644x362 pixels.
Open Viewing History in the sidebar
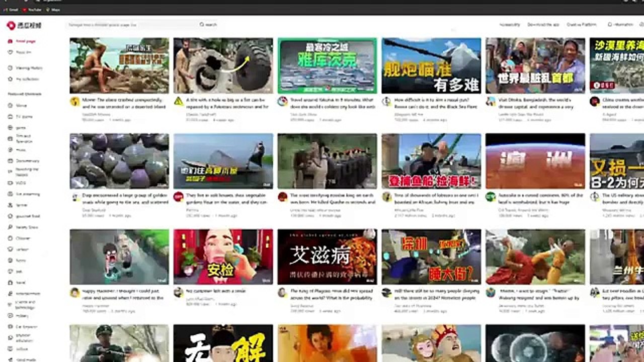tap(25, 68)
